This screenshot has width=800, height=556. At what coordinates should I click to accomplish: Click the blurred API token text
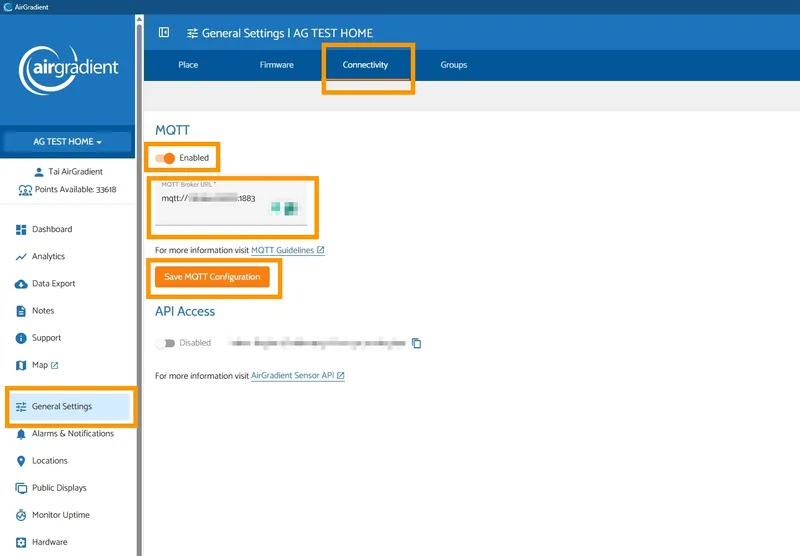pyautogui.click(x=317, y=343)
